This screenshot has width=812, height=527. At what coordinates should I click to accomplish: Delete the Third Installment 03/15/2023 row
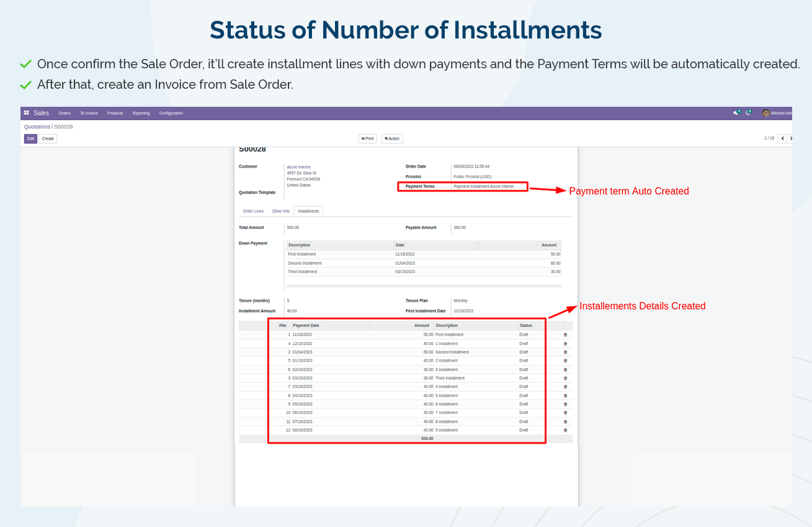click(565, 378)
